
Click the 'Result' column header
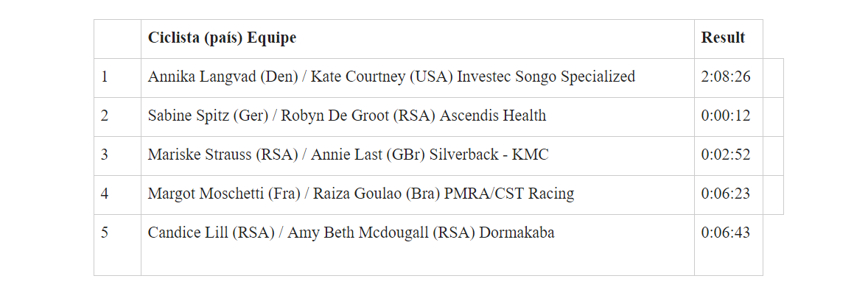point(729,39)
